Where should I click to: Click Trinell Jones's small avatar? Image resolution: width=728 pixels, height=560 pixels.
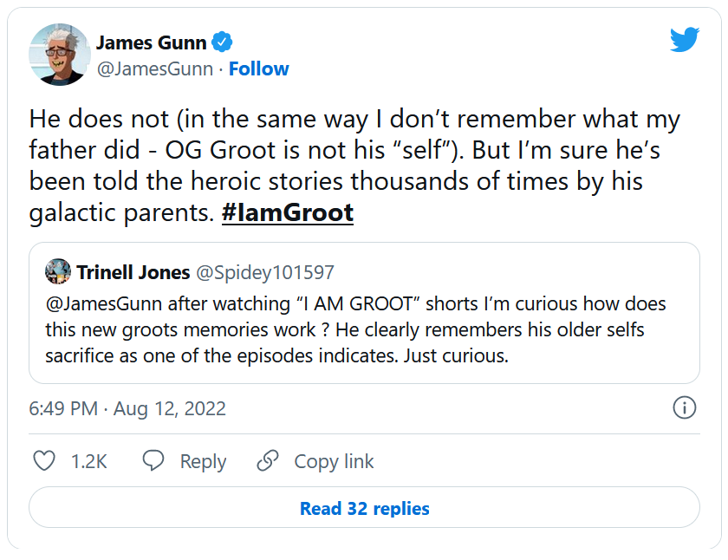click(58, 272)
